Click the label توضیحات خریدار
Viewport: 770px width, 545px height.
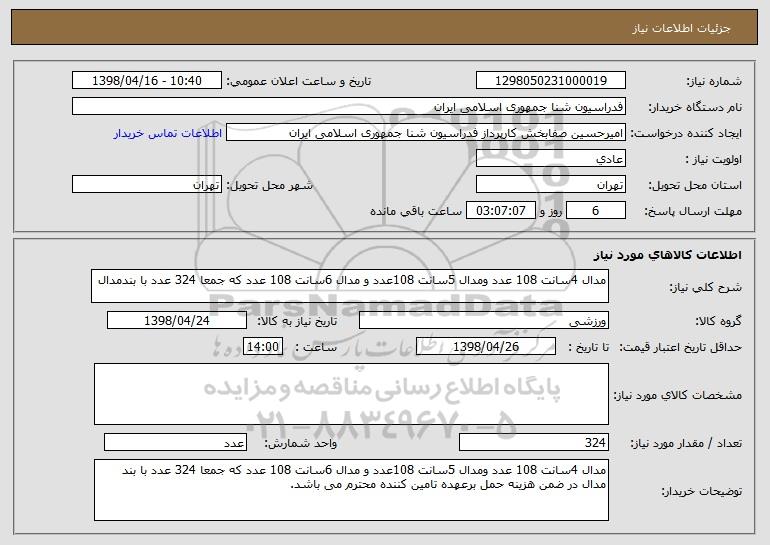(x=701, y=491)
